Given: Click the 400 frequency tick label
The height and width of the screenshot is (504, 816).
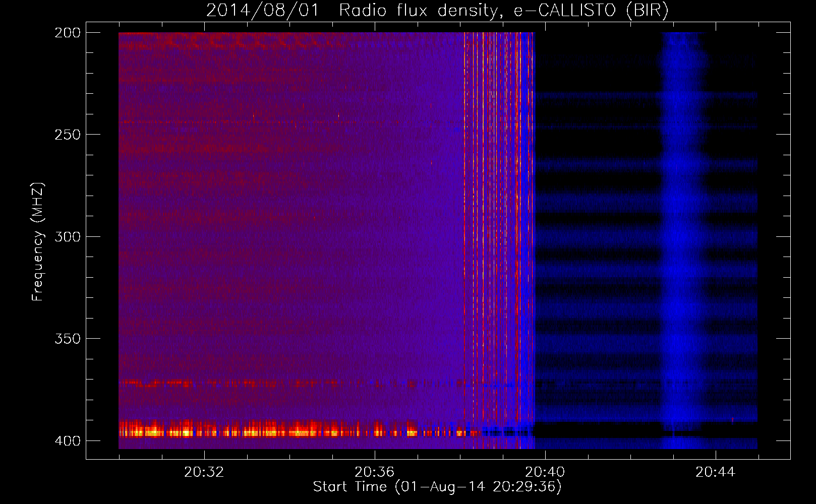Looking at the screenshot, I should coord(68,440).
